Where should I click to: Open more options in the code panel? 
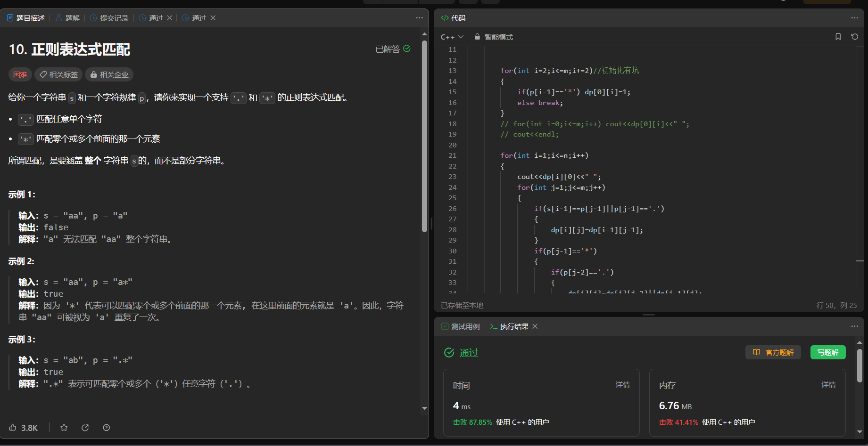(854, 18)
